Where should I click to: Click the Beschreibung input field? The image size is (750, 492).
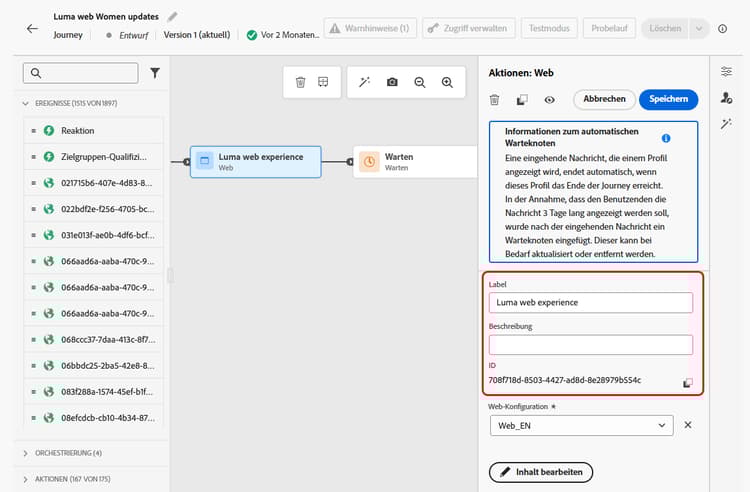click(x=591, y=345)
